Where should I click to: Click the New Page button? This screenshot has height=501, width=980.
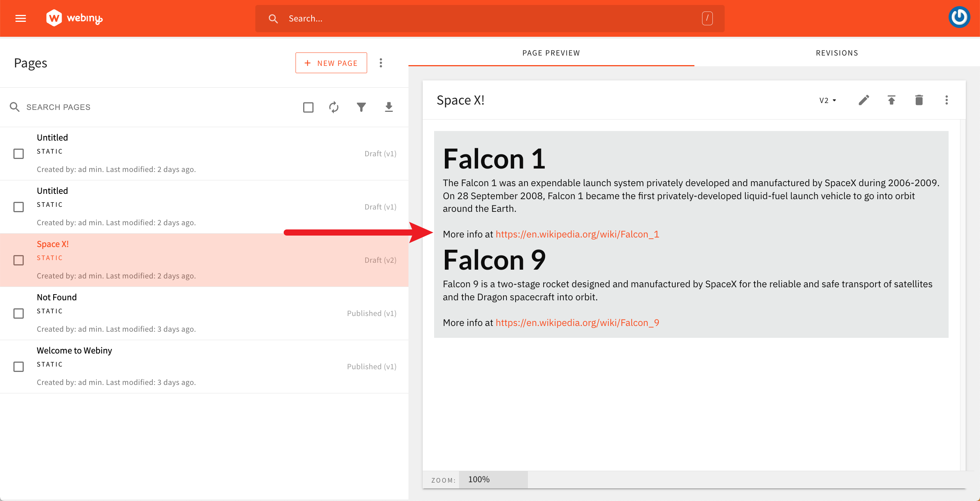pyautogui.click(x=331, y=62)
